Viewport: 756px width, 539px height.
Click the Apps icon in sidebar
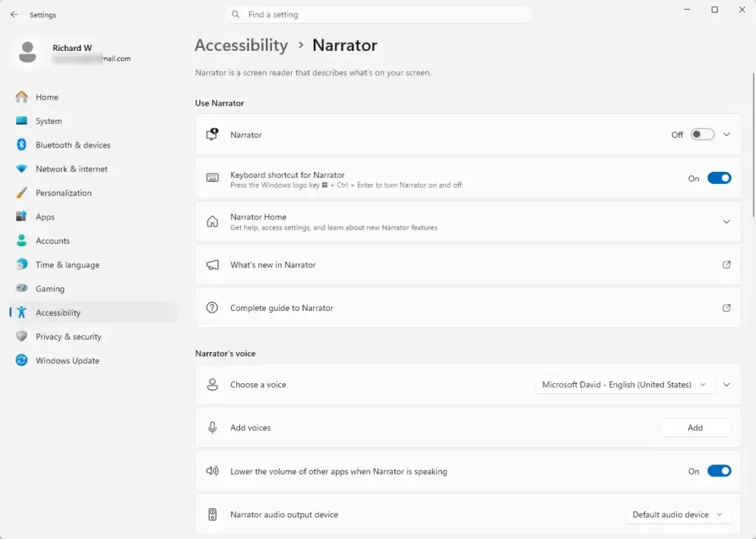(21, 216)
